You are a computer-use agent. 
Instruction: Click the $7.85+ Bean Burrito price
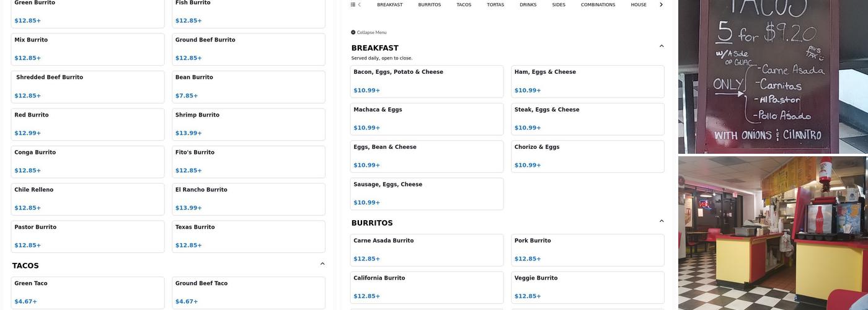pos(187,95)
